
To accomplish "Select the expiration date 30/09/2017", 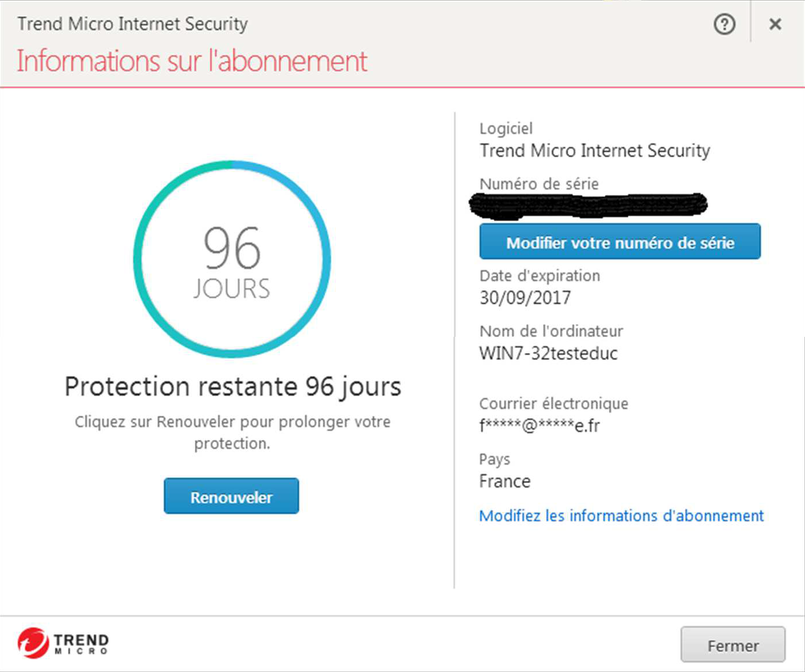I will tap(525, 298).
